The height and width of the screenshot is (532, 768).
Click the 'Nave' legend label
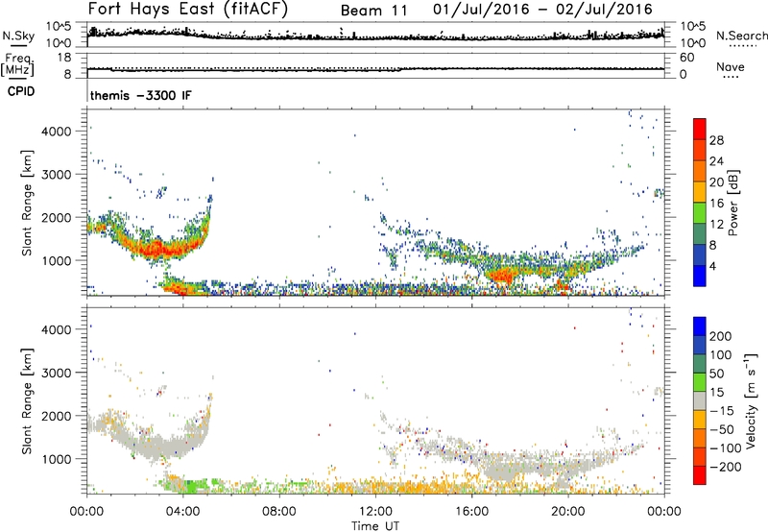click(x=731, y=66)
